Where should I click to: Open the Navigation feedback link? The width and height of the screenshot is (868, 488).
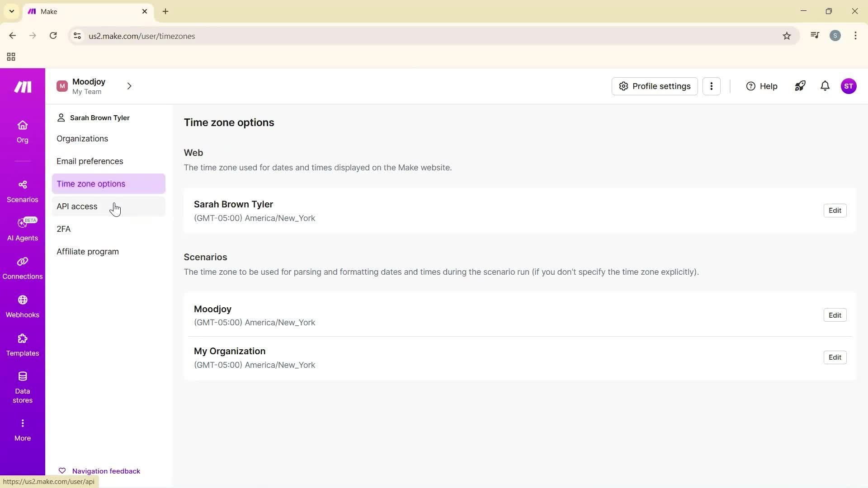click(x=106, y=470)
